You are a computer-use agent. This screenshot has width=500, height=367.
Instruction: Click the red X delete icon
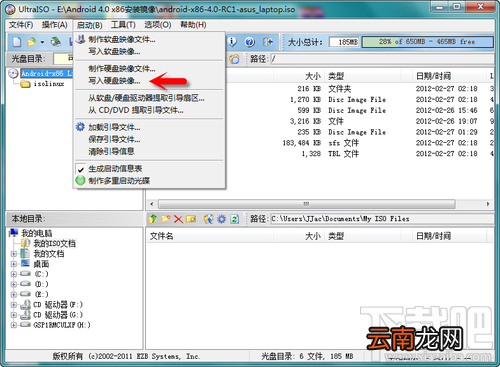178,219
